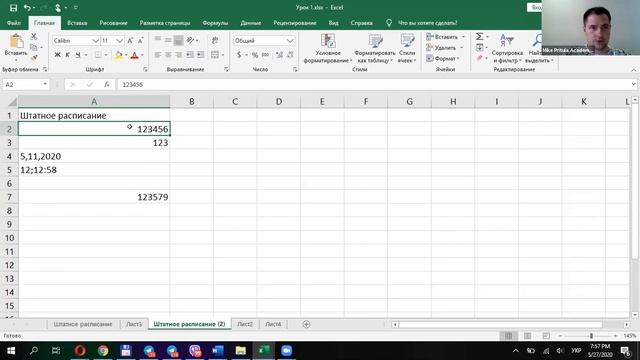
Task: Open the fill color dropdown arrow
Action: [126, 55]
